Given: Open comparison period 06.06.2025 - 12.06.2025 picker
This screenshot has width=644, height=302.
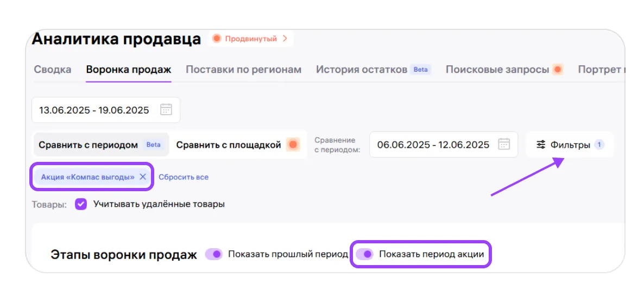Looking at the screenshot, I should (x=433, y=144).
